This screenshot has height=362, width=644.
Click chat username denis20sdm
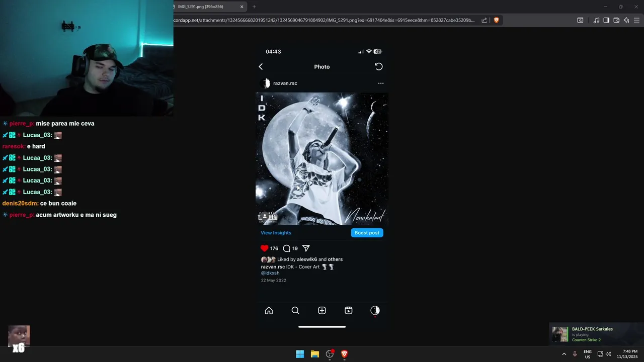(x=20, y=203)
